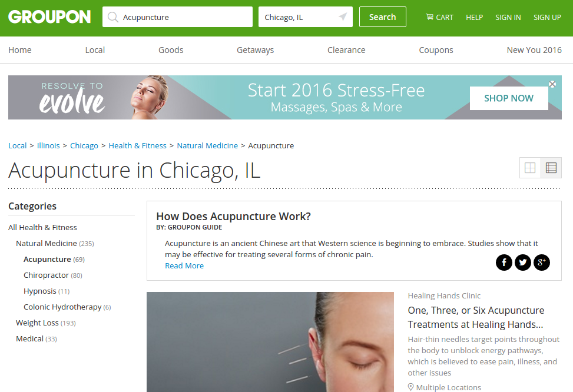
Task: Click the magnifier icon in search box
Action: click(113, 17)
